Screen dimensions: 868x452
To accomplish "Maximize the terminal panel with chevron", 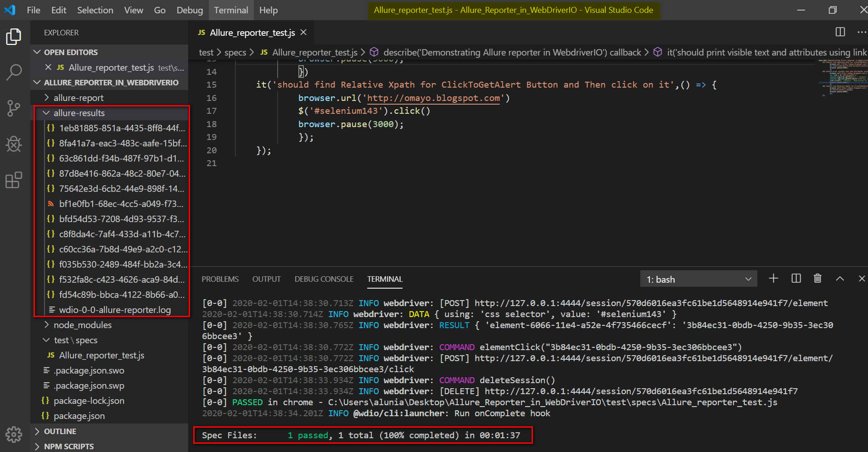I will (x=840, y=279).
